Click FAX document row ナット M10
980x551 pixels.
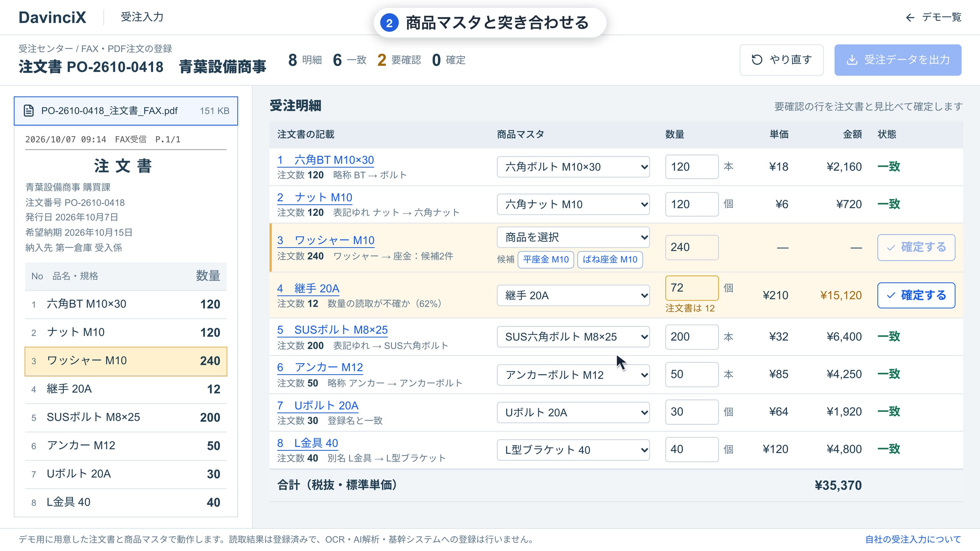pyautogui.click(x=126, y=333)
